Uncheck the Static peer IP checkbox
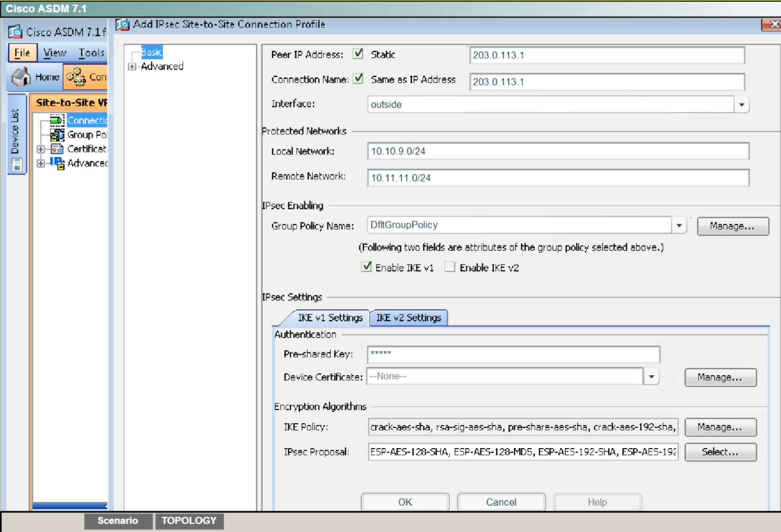 [x=358, y=54]
